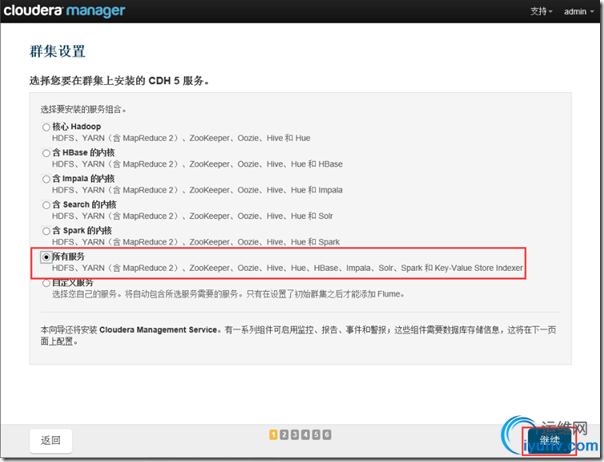Screen dimensions: 604x462
Task: Pick the 含 Spark 的内核 radio option
Action: tap(46, 231)
